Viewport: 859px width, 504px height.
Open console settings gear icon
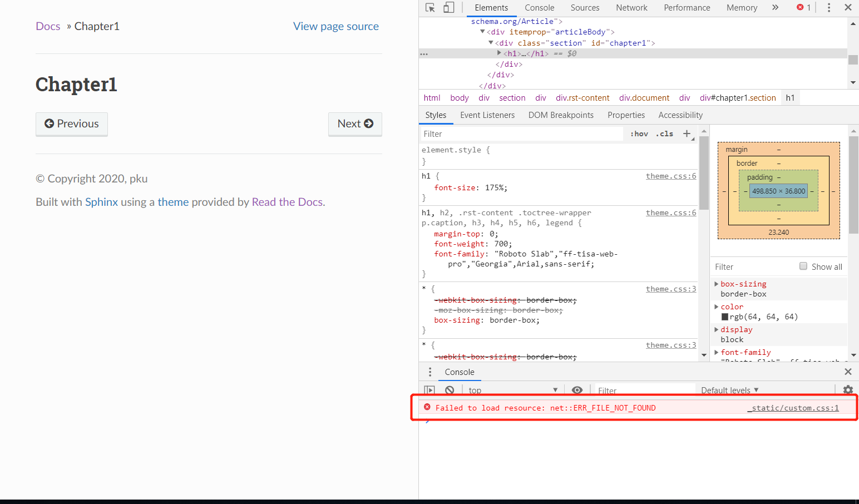point(848,390)
